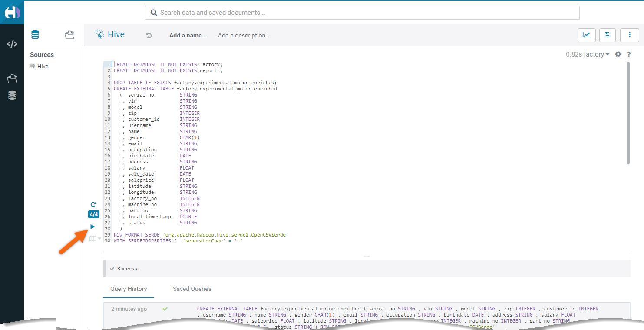Click the saleprice FLOAT line
The image size is (644, 330).
tap(158, 180)
